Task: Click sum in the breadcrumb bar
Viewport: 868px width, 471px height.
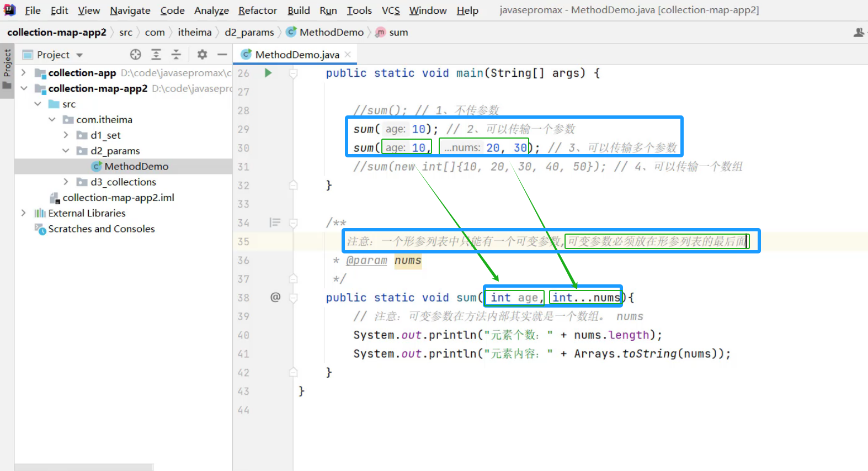Action: pyautogui.click(x=398, y=33)
